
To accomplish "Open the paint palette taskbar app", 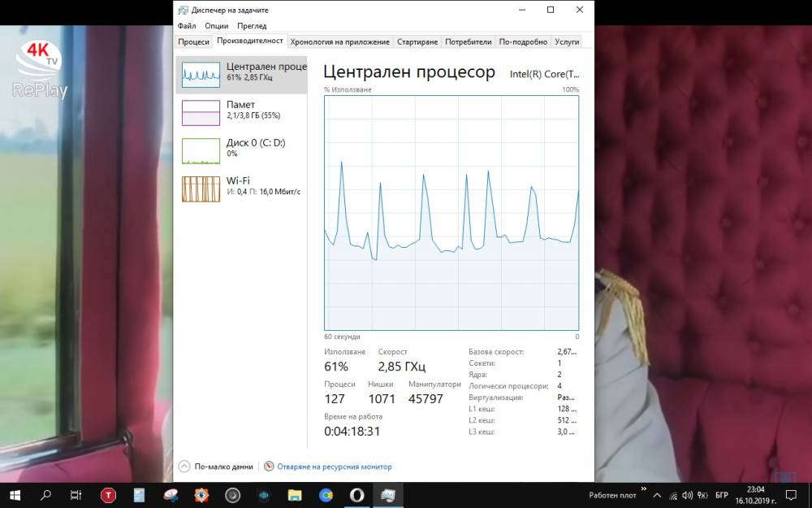I will [x=171, y=496].
